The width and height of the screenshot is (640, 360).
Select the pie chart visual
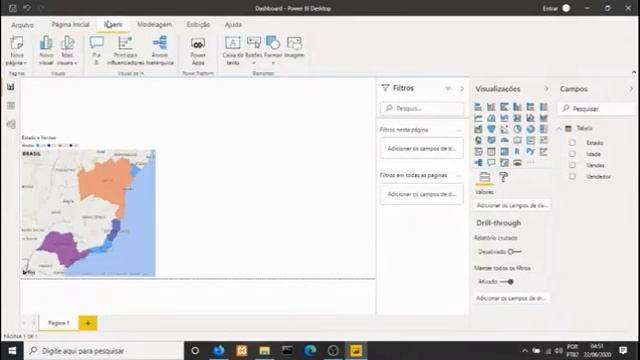tap(517, 129)
